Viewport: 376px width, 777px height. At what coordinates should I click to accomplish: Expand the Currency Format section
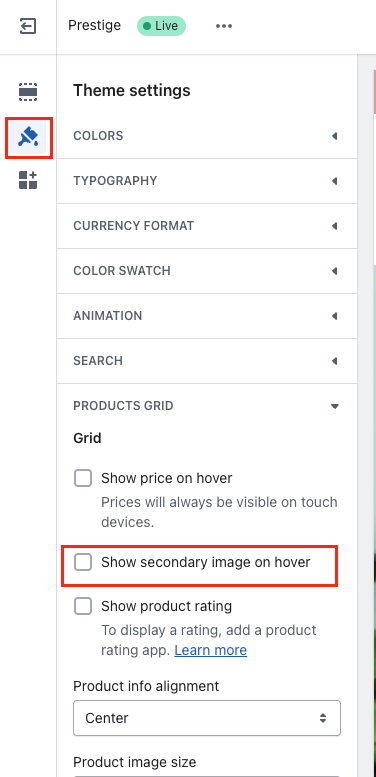pos(207,226)
